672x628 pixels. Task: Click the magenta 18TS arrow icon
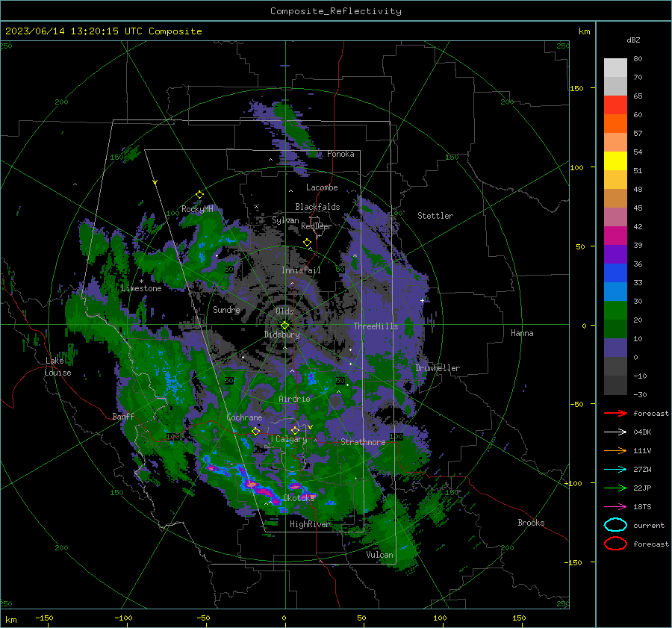(615, 506)
